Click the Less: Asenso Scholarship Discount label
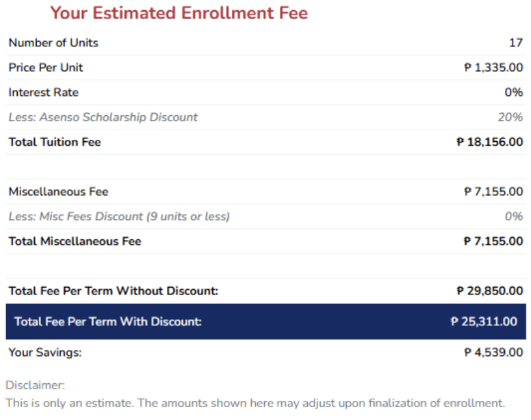531x420 pixels. point(103,117)
